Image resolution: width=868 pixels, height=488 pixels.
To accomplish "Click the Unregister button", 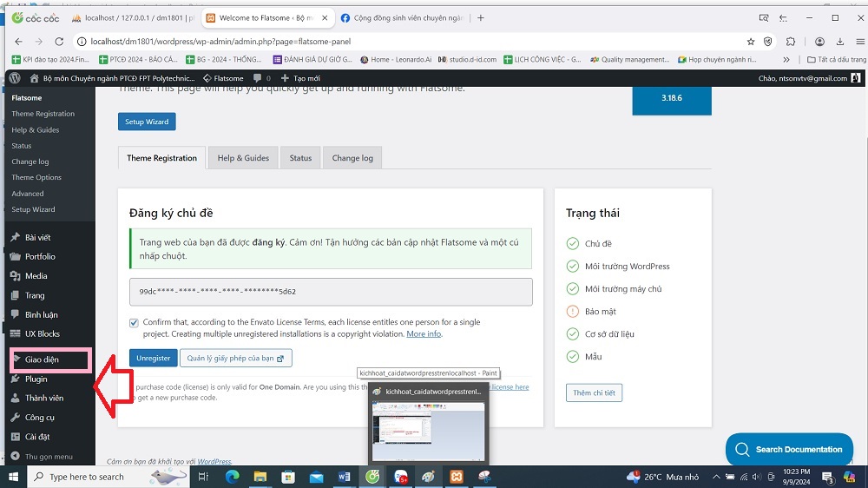I will click(x=154, y=359).
